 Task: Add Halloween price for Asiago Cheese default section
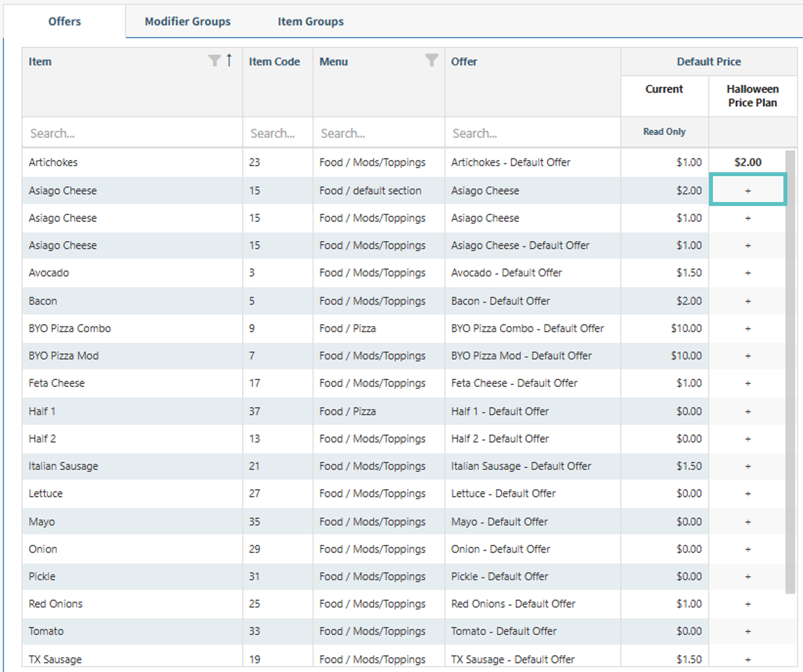(748, 190)
